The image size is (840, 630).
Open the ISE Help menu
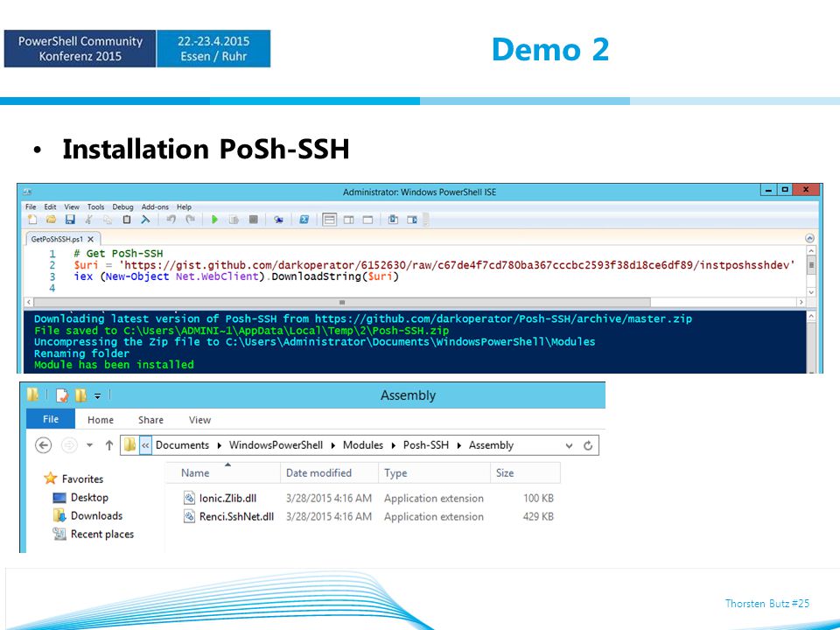pos(184,206)
